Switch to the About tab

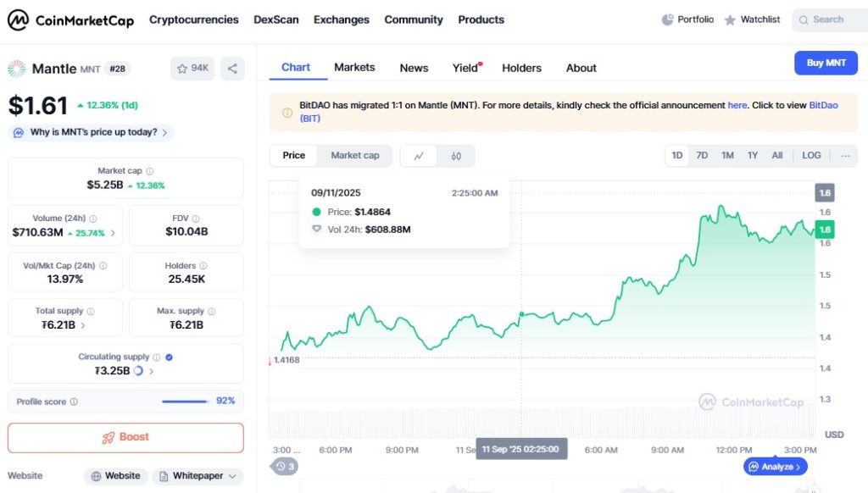click(581, 68)
